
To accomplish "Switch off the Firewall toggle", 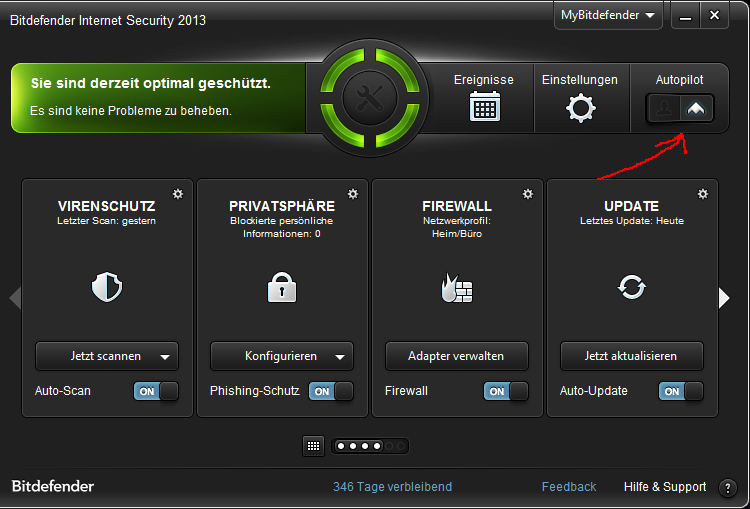I will pyautogui.click(x=506, y=391).
